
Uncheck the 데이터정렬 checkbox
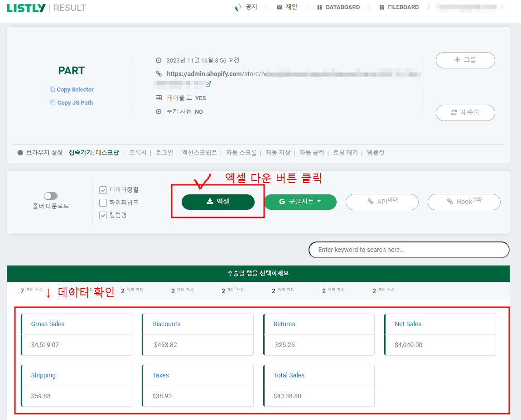click(x=103, y=190)
